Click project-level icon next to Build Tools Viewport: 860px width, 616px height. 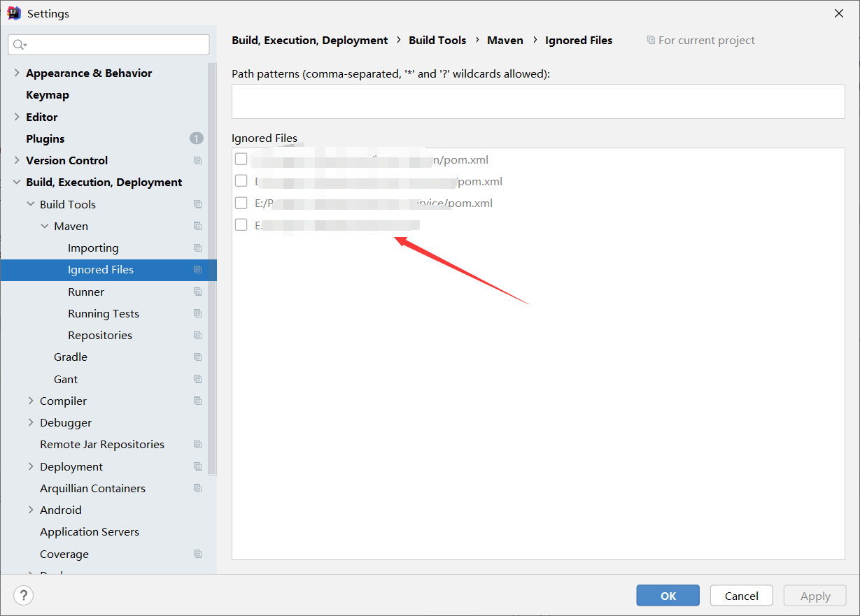(197, 204)
